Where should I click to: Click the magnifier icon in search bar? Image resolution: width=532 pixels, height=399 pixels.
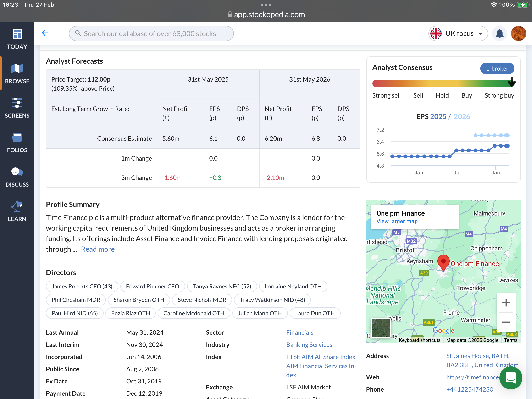[x=78, y=33]
